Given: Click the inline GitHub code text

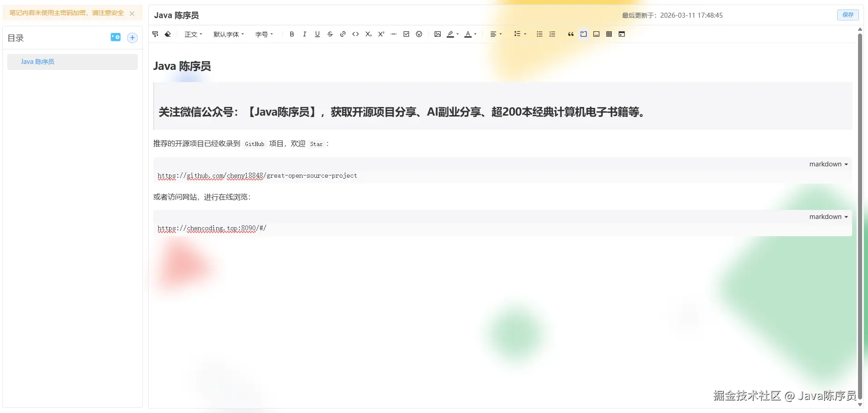Looking at the screenshot, I should pyautogui.click(x=254, y=144).
